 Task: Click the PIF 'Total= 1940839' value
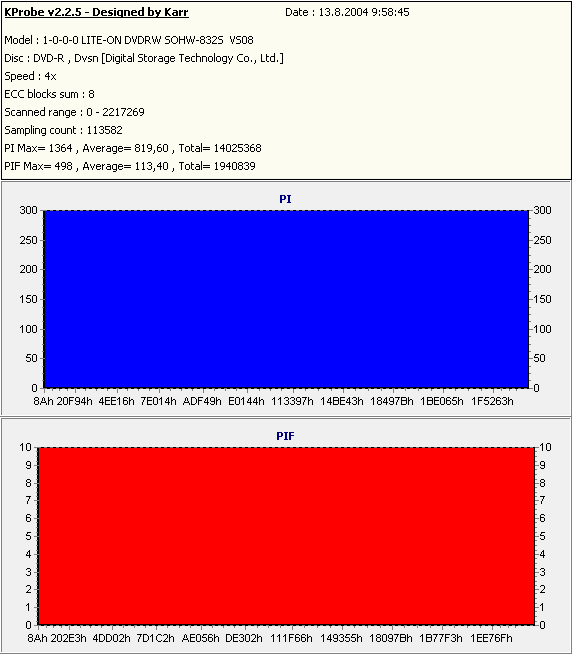coord(217,166)
